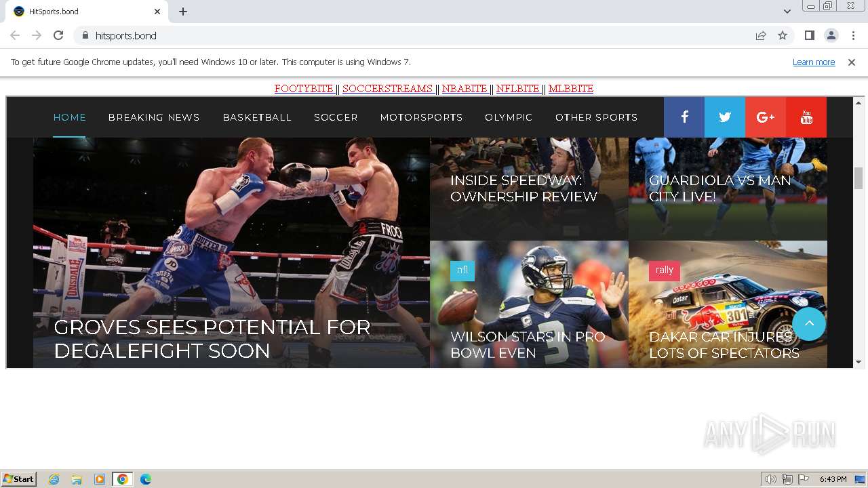Toggle Chrome side panel icon
This screenshot has width=868, height=488.
point(809,35)
